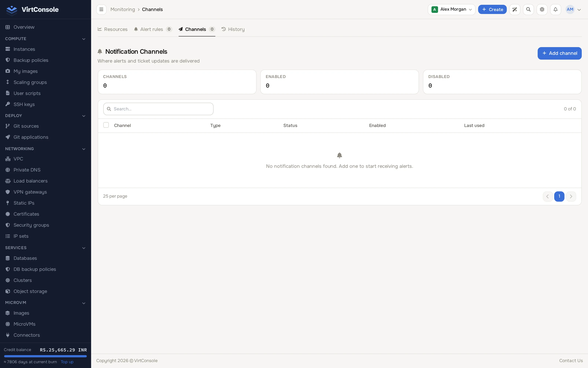Collapse the DEPLOY section chevron
This screenshot has height=368, width=588.
(84, 116)
